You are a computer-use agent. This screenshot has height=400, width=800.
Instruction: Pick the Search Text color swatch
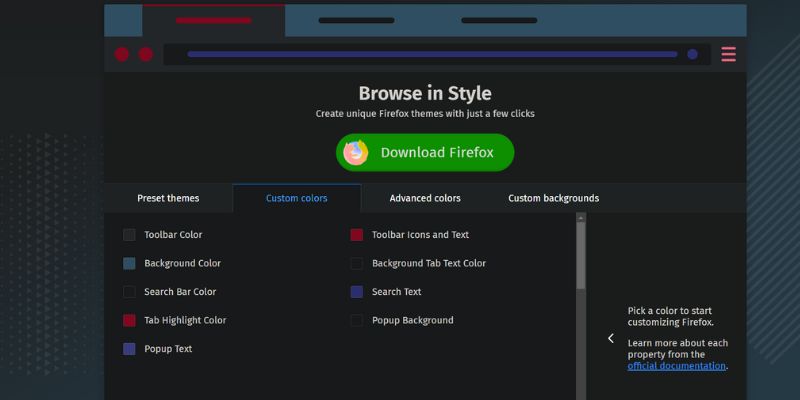click(357, 292)
